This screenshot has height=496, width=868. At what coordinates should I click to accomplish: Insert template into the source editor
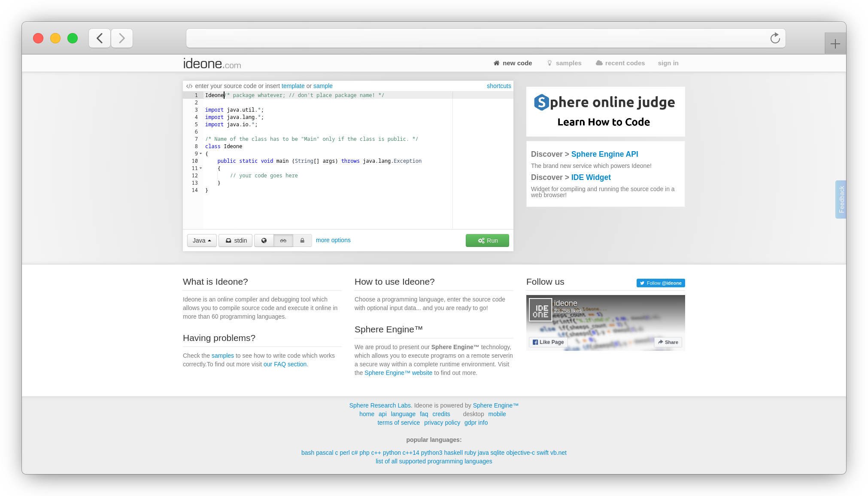[293, 86]
